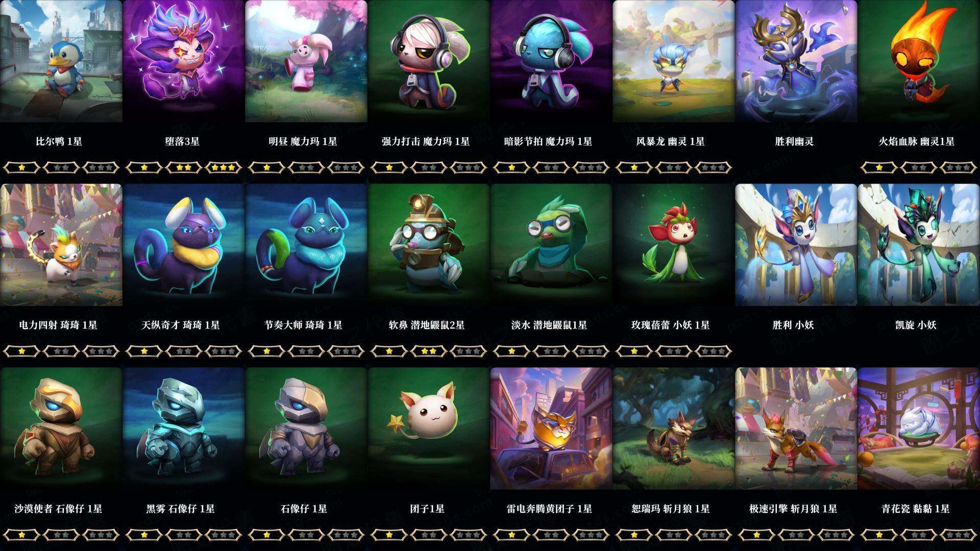The width and height of the screenshot is (980, 551).
Task: Select the 1-star badge under 比尔鸭
Action: click(x=21, y=167)
